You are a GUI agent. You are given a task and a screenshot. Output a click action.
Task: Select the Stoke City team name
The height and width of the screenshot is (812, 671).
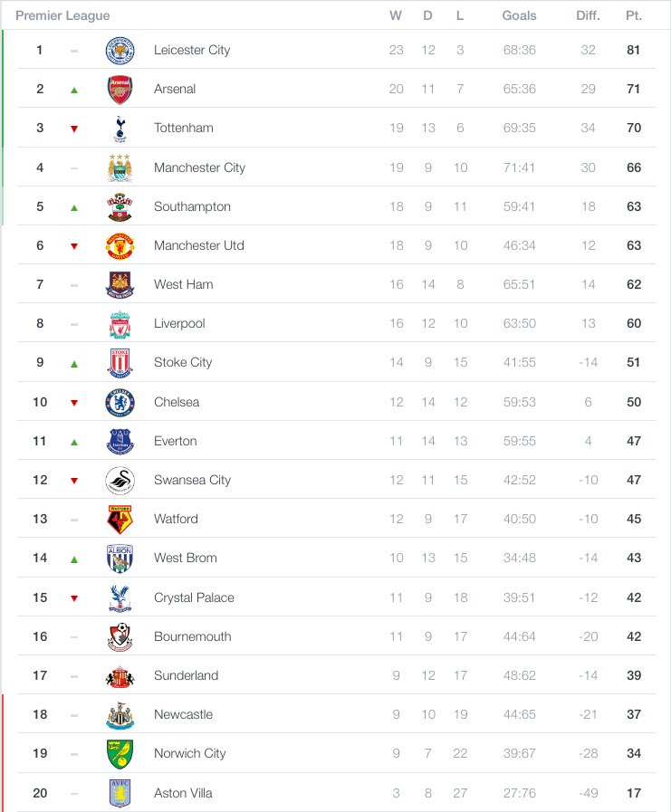click(x=183, y=362)
